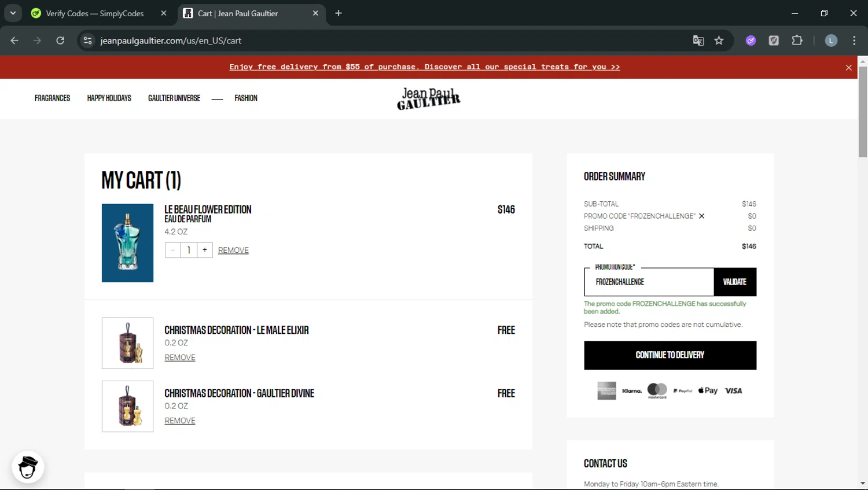Open the Gaultier Universe menu
This screenshot has width=868, height=490.
point(174,98)
